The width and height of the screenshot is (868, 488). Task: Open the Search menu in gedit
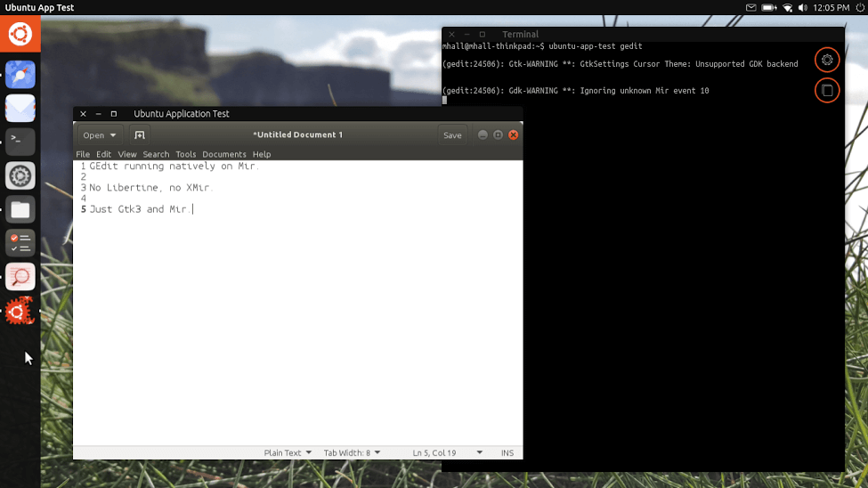click(156, 154)
